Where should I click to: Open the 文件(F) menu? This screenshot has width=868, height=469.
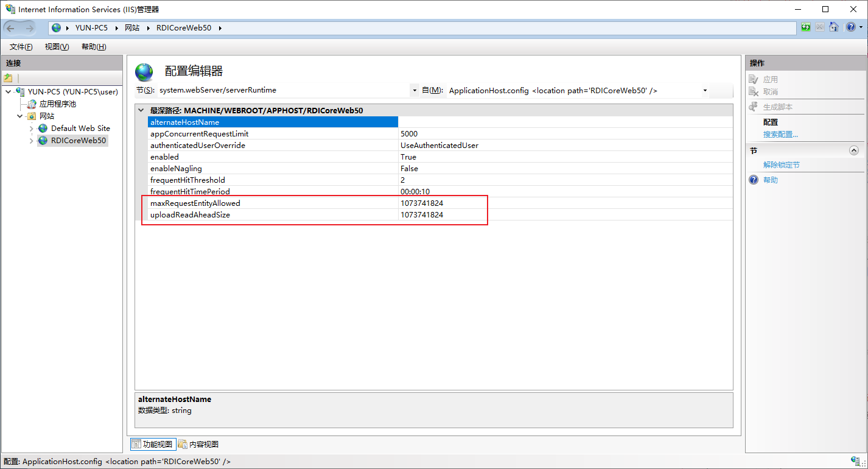[x=21, y=47]
